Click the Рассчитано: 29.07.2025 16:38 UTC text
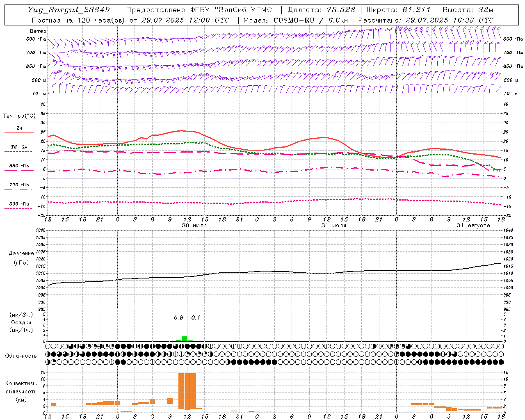The height and width of the screenshot is (420, 525). click(x=426, y=20)
